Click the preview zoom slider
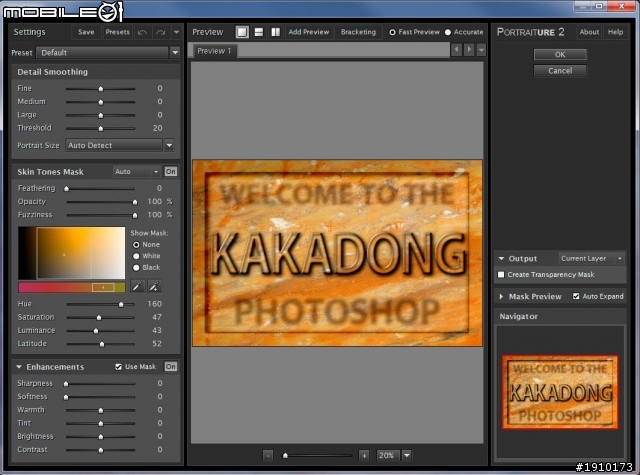The width and height of the screenshot is (640, 475). pyautogui.click(x=317, y=455)
